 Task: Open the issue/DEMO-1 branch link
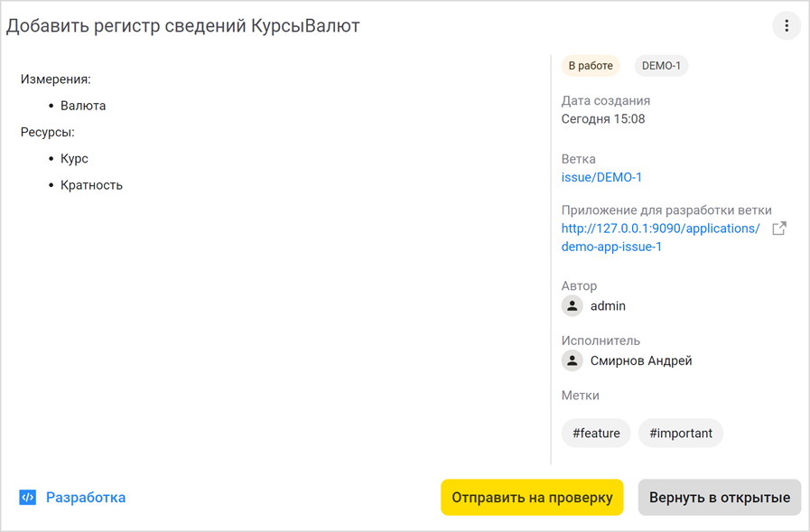(601, 177)
